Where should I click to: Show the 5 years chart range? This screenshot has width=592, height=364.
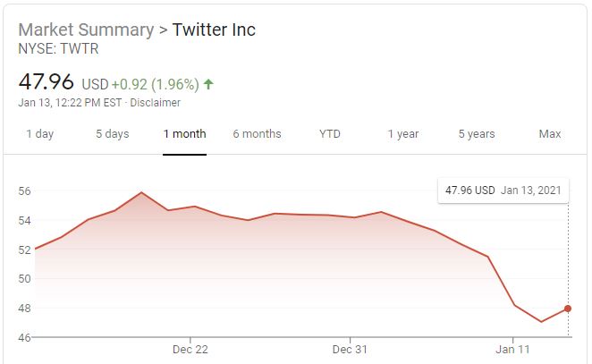(x=476, y=134)
